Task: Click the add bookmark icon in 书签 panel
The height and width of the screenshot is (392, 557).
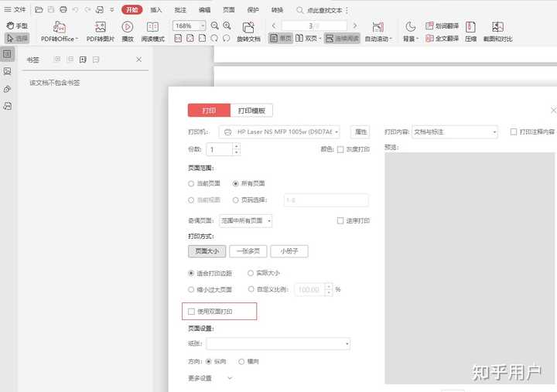Action: click(83, 60)
